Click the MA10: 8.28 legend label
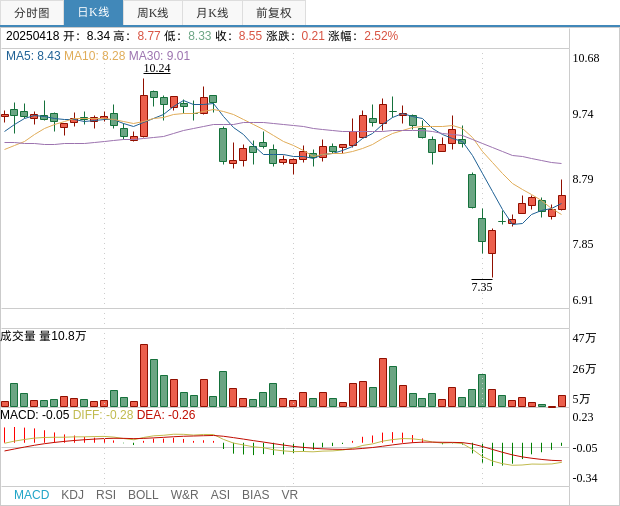Screen dimensions: 620x506 click(x=94, y=56)
